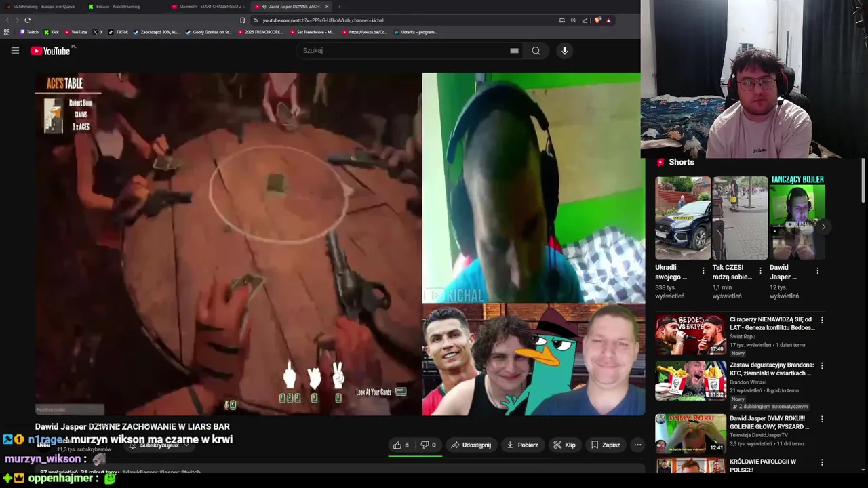Open picture-in-picture icon in address bar
Screen dimensions: 868x488
tap(561, 20)
